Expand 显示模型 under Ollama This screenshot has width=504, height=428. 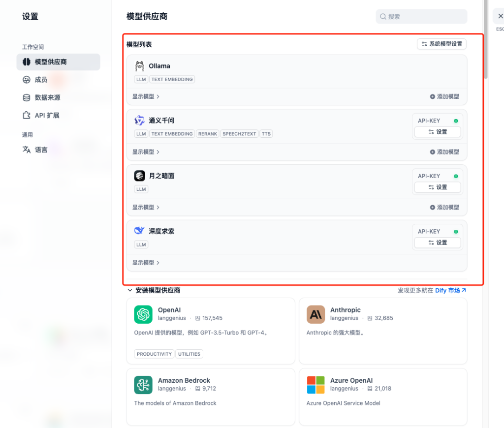(146, 97)
